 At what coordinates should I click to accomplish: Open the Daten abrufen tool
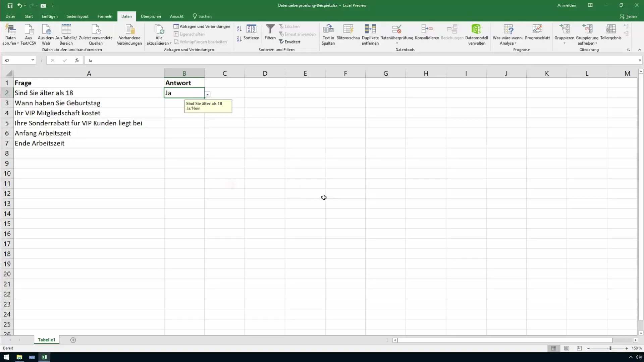[x=10, y=34]
